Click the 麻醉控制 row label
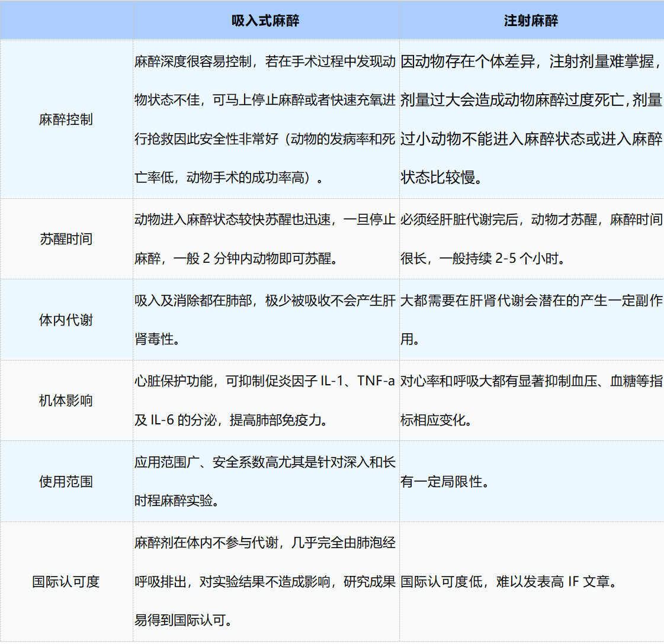 (x=66, y=118)
